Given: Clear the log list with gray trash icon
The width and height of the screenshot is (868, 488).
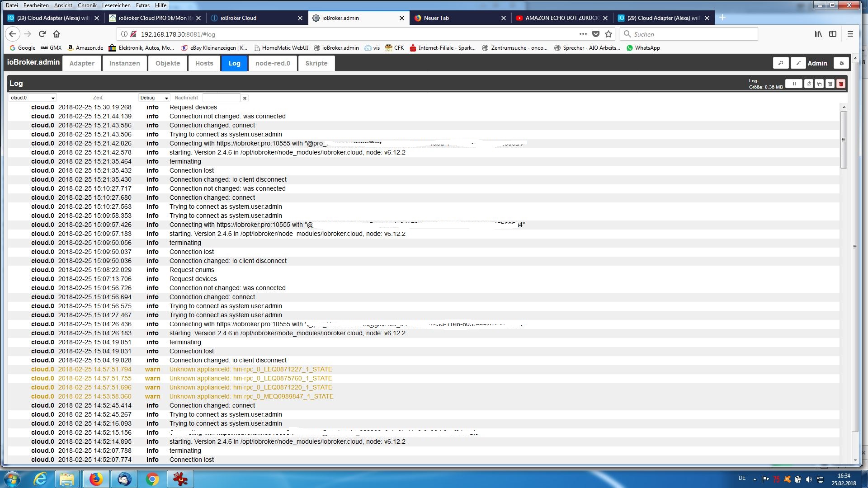Looking at the screenshot, I should (x=830, y=84).
